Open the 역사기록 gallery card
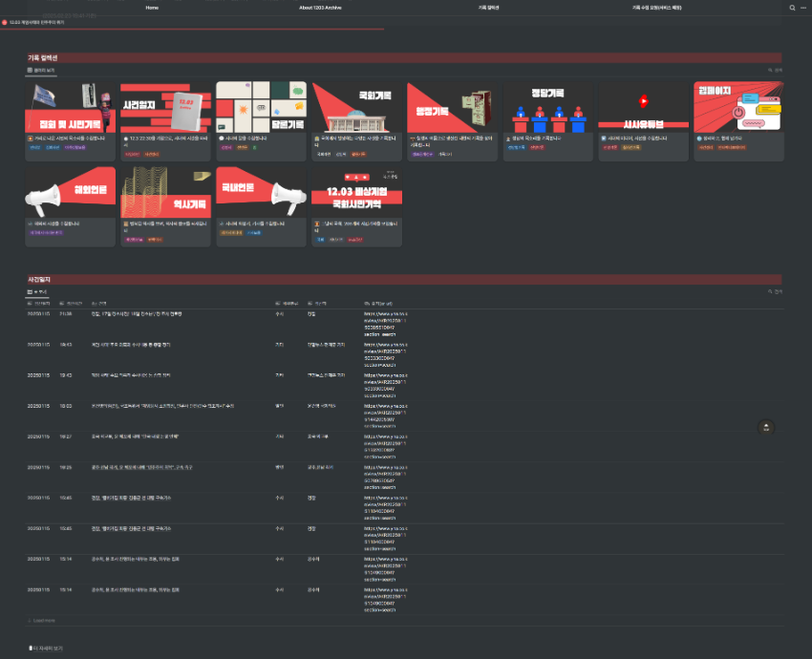812x659 pixels. 165,204
